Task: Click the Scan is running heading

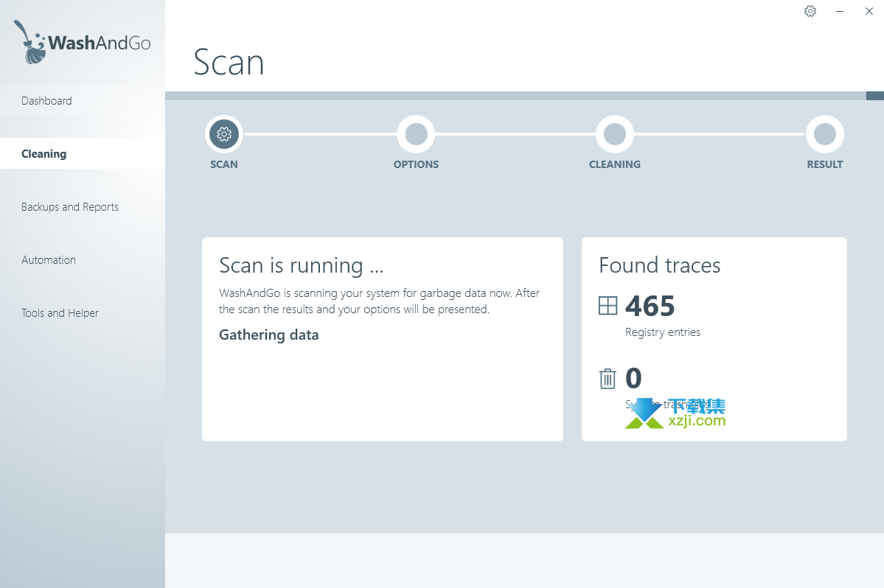Action: click(x=301, y=265)
